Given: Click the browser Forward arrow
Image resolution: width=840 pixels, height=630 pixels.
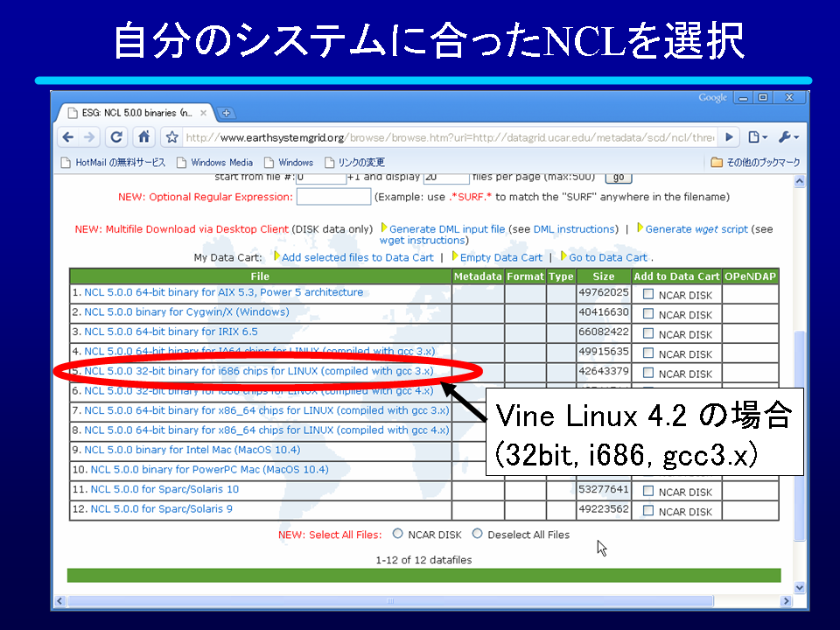Looking at the screenshot, I should point(89,137).
